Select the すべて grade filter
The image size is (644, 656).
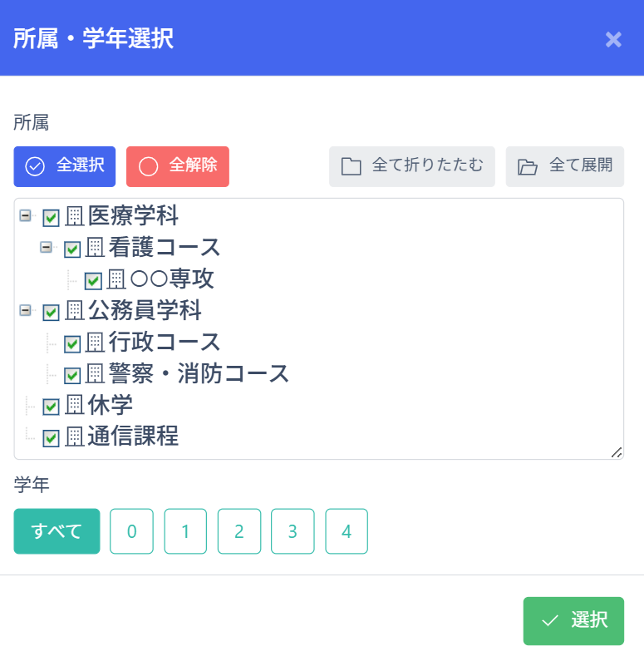(57, 531)
